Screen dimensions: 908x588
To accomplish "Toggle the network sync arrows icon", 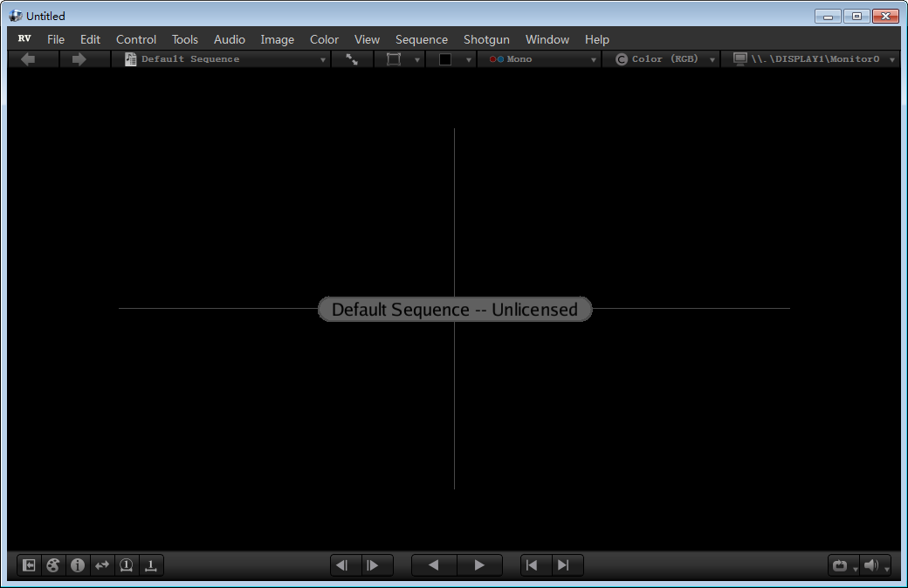I will click(x=102, y=565).
